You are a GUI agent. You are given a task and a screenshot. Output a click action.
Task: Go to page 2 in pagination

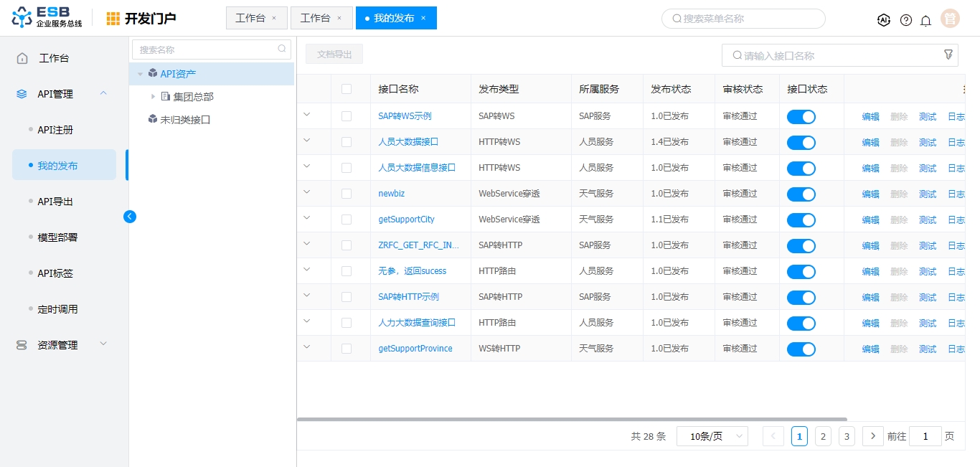(x=823, y=436)
